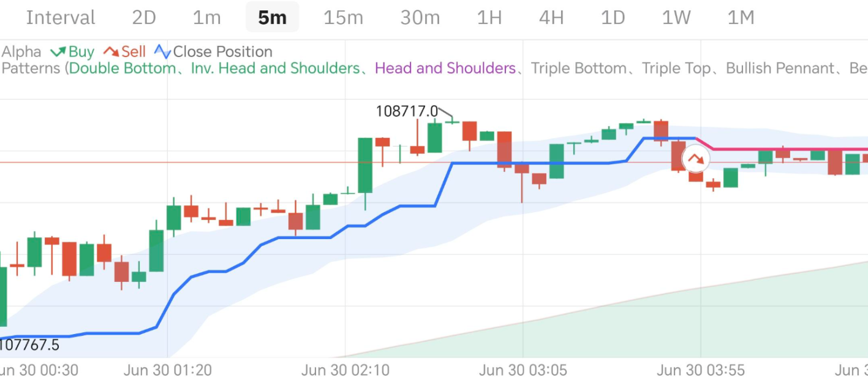Select the 15m interval tab
The height and width of the screenshot is (377, 868).
[343, 18]
